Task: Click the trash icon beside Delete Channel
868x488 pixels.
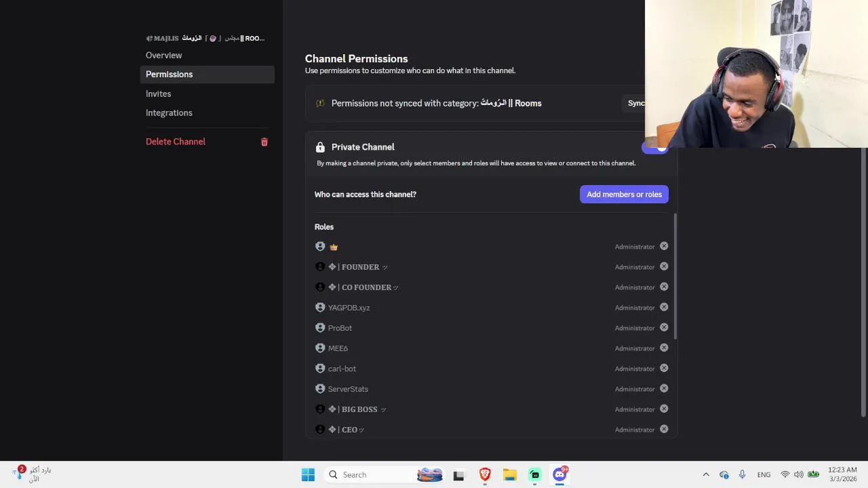Action: (264, 142)
